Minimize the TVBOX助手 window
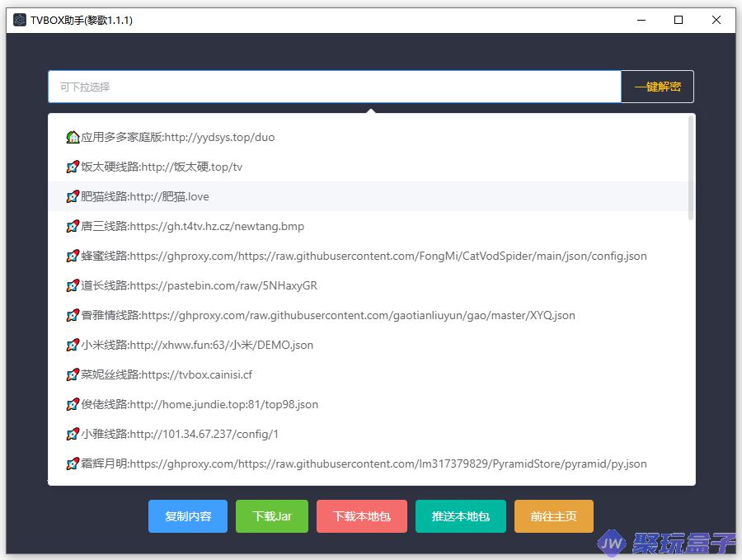742x560 pixels. tap(641, 20)
